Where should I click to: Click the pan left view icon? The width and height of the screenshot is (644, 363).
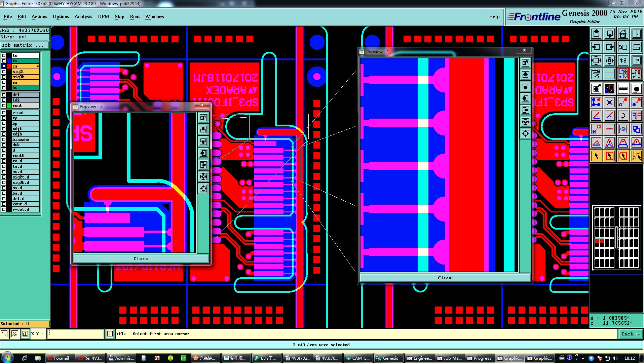pos(596,47)
